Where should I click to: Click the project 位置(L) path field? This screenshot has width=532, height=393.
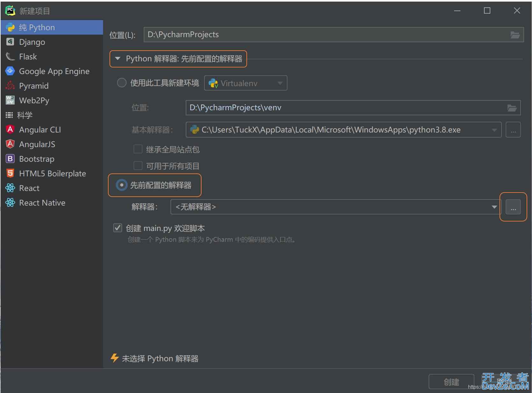334,35
